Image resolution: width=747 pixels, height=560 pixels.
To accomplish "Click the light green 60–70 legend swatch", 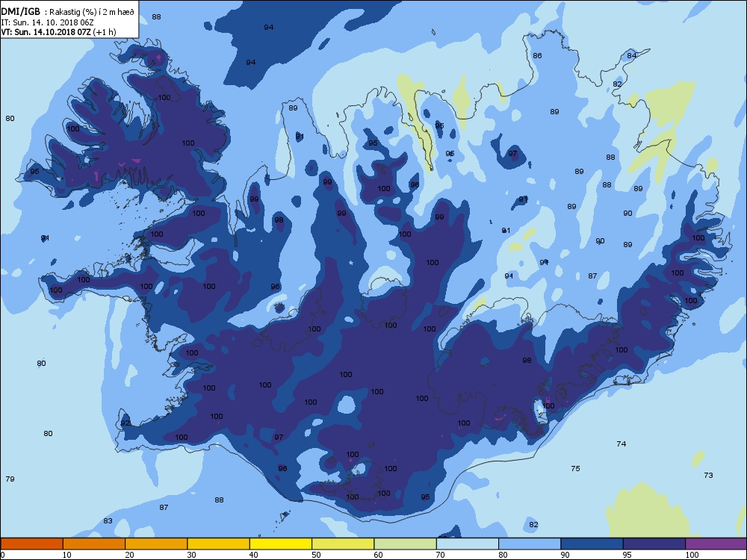I will (x=406, y=544).
